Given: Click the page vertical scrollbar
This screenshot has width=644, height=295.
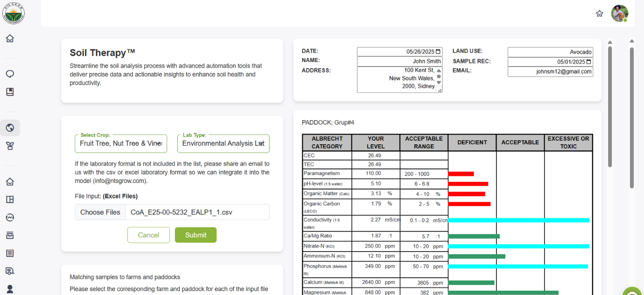Looking at the screenshot, I should click(632, 118).
